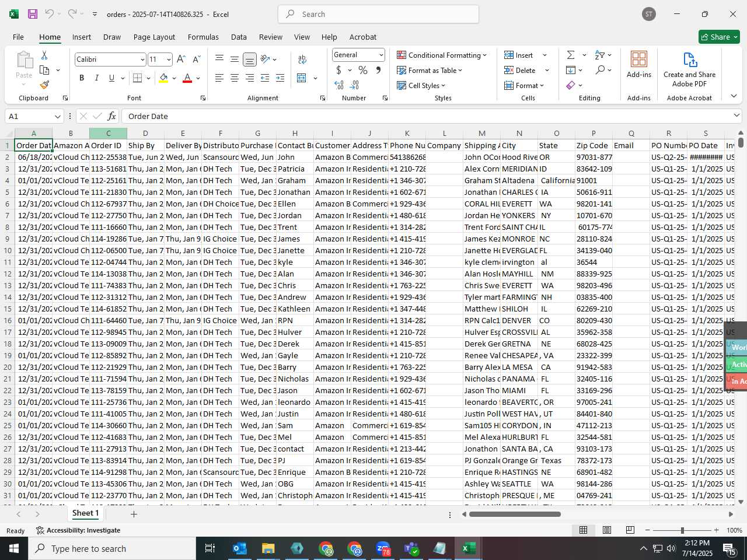Screen dimensions: 747x560
Task: Decrease font size with small A icon
Action: pos(196,60)
